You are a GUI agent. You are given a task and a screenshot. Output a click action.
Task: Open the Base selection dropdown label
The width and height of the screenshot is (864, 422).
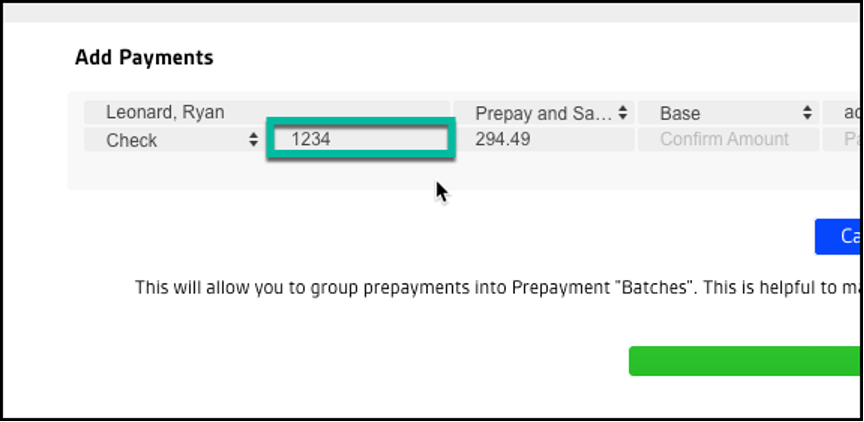(720, 114)
